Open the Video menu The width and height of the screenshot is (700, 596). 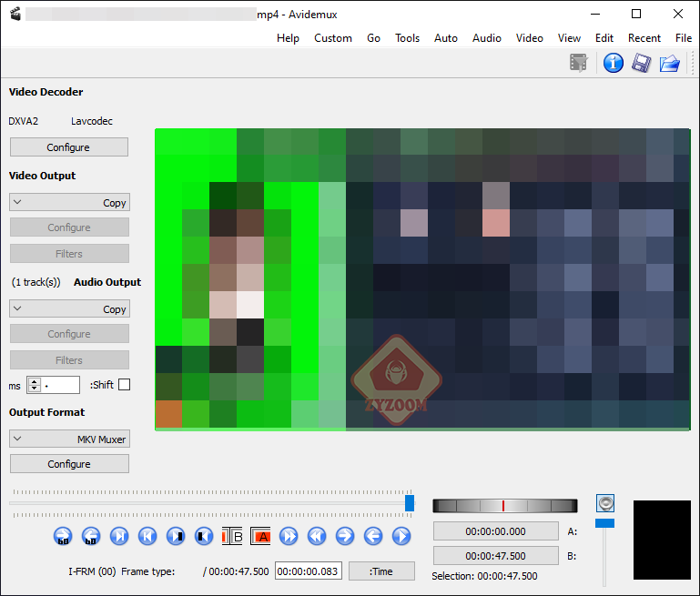[530, 38]
